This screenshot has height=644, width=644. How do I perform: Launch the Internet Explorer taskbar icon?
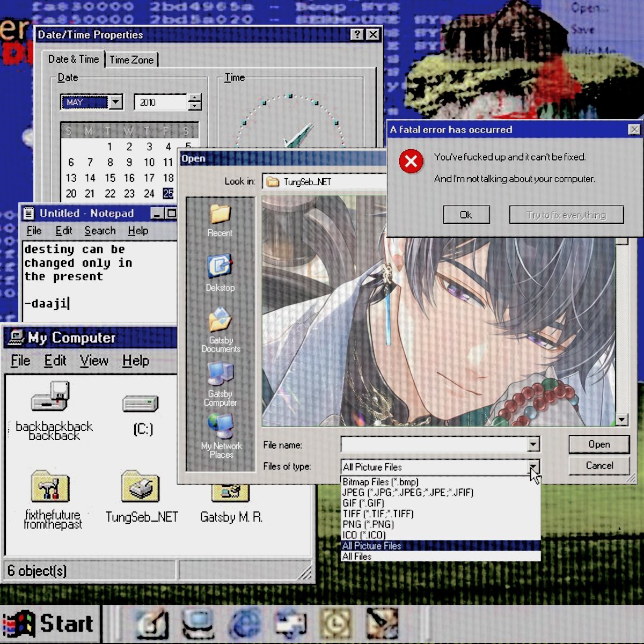pos(245,624)
